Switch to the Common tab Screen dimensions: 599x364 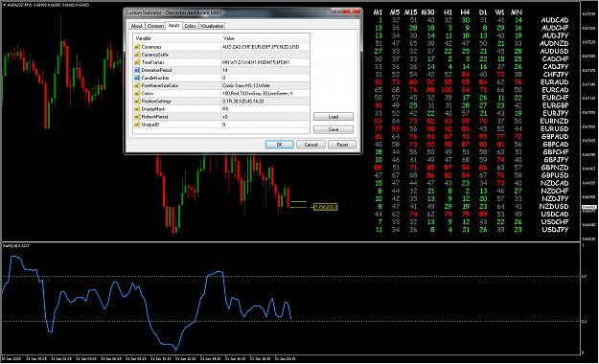coord(155,26)
